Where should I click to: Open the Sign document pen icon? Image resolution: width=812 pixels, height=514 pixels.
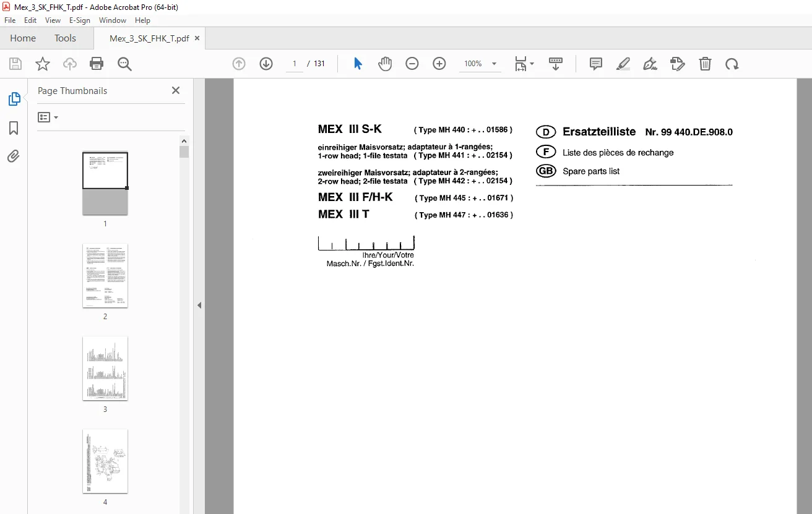[x=650, y=64]
